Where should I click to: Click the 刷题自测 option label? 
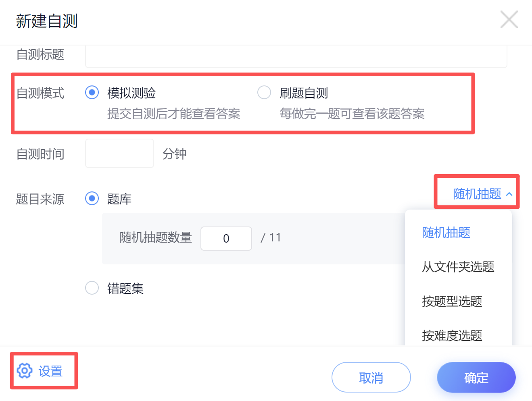pos(304,93)
